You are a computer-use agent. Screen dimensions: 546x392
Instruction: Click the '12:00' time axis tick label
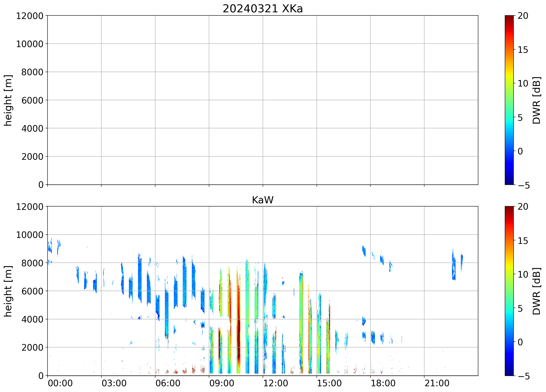click(275, 383)
